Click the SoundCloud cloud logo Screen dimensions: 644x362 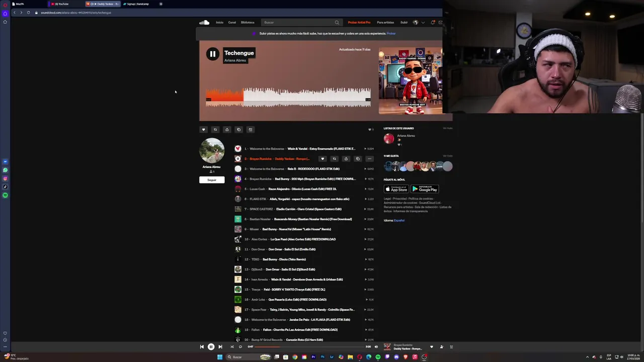tap(204, 22)
